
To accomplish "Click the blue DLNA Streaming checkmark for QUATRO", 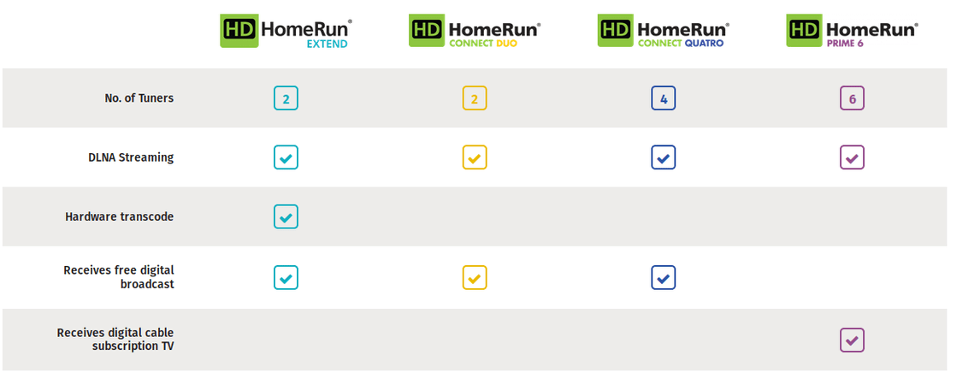I will (663, 157).
